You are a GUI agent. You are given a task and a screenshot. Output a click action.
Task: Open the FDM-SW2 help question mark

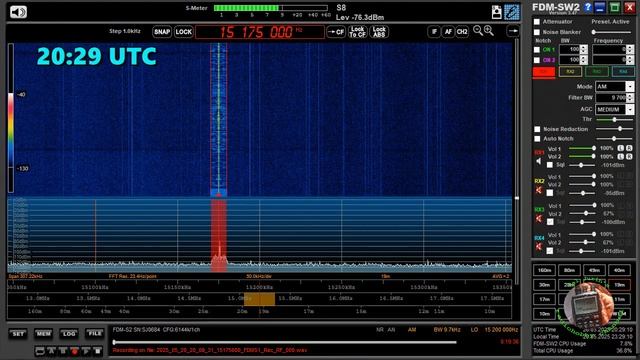588,7
